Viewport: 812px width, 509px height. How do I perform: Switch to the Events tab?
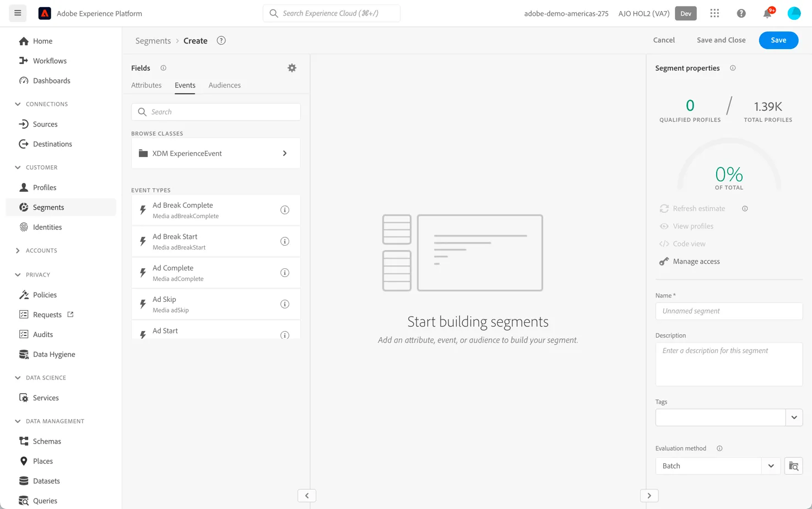[x=185, y=85]
